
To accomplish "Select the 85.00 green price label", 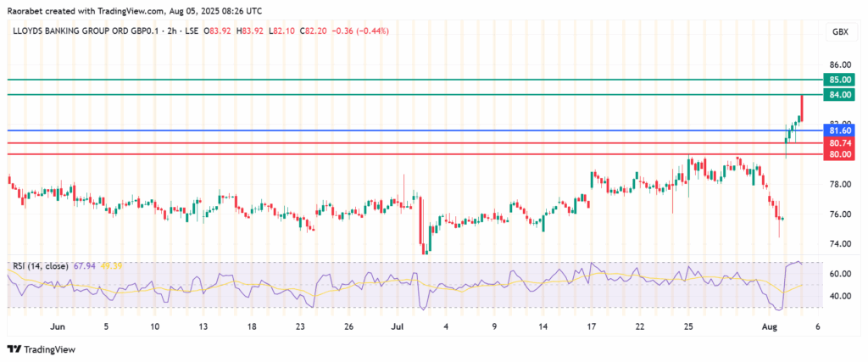I will pyautogui.click(x=839, y=79).
